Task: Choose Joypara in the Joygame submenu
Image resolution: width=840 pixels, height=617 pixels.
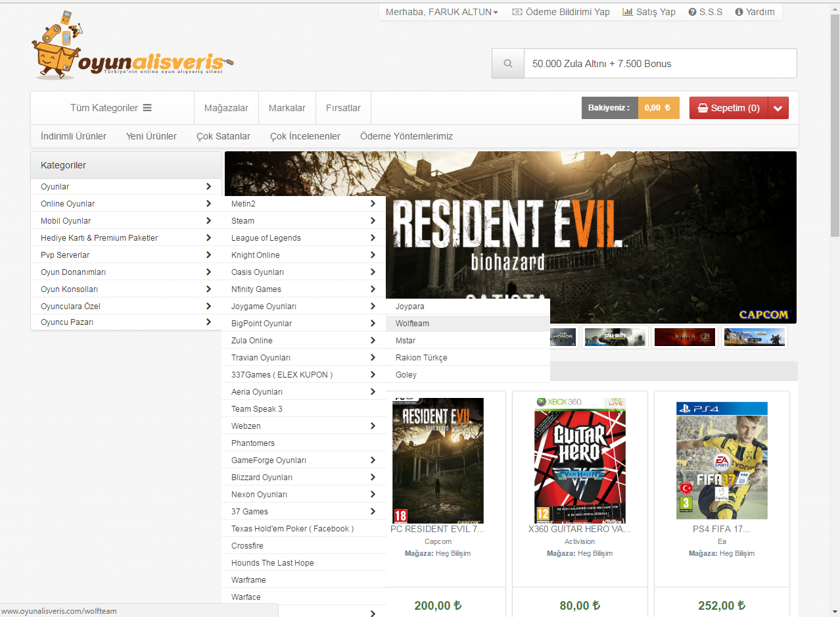Action: pos(468,307)
